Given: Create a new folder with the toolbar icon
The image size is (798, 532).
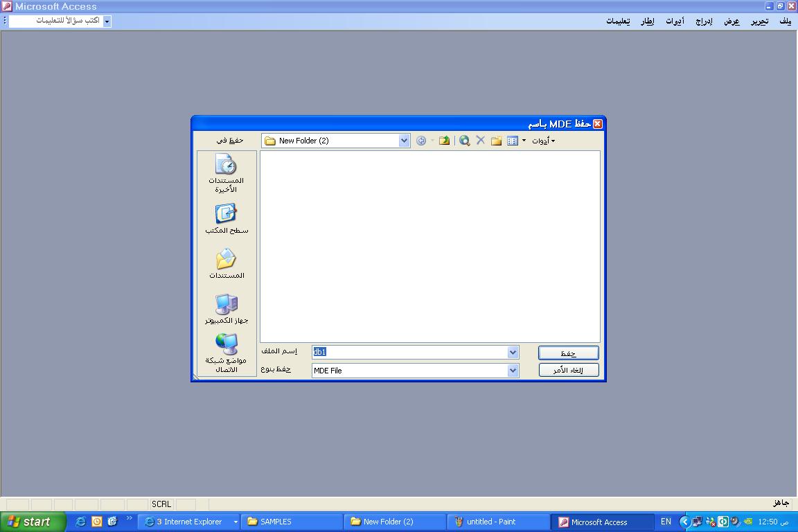Looking at the screenshot, I should point(496,141).
